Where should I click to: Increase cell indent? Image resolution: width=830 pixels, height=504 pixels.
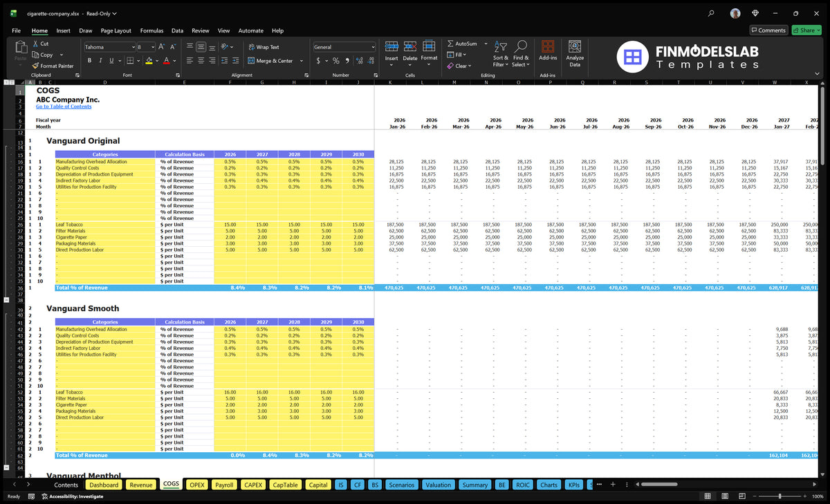tap(237, 61)
